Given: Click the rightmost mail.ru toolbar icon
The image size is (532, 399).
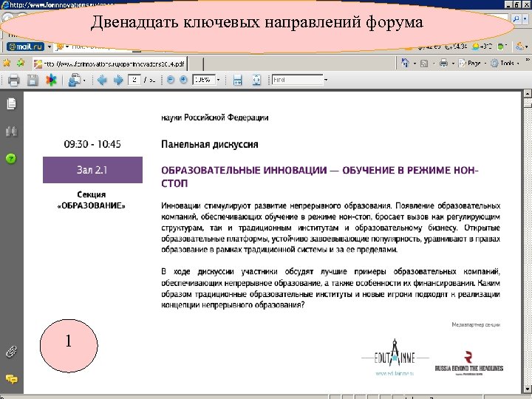Looking at the screenshot, I should (x=519, y=47).
